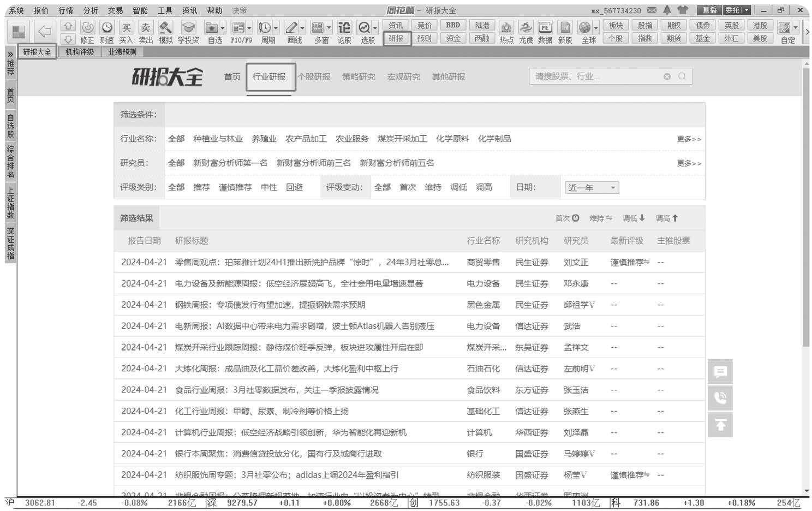Click the 直播 button in title bar
Screen dimensions: 812x511
tap(709, 10)
